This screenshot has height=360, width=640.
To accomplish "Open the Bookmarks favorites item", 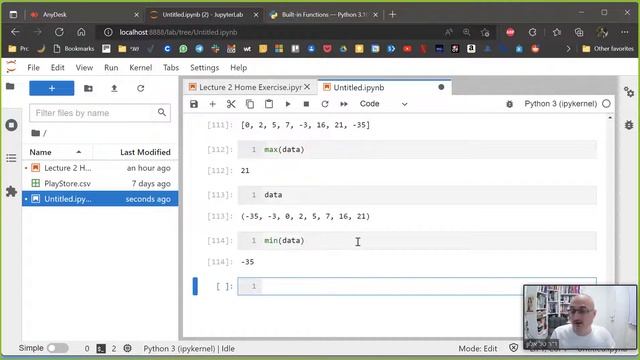I will (74, 49).
